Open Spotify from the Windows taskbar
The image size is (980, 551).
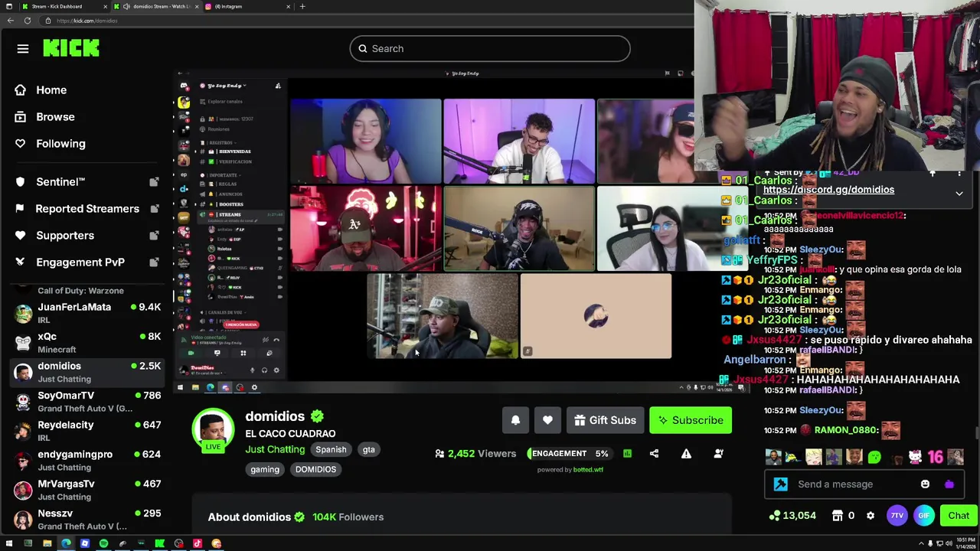[103, 543]
